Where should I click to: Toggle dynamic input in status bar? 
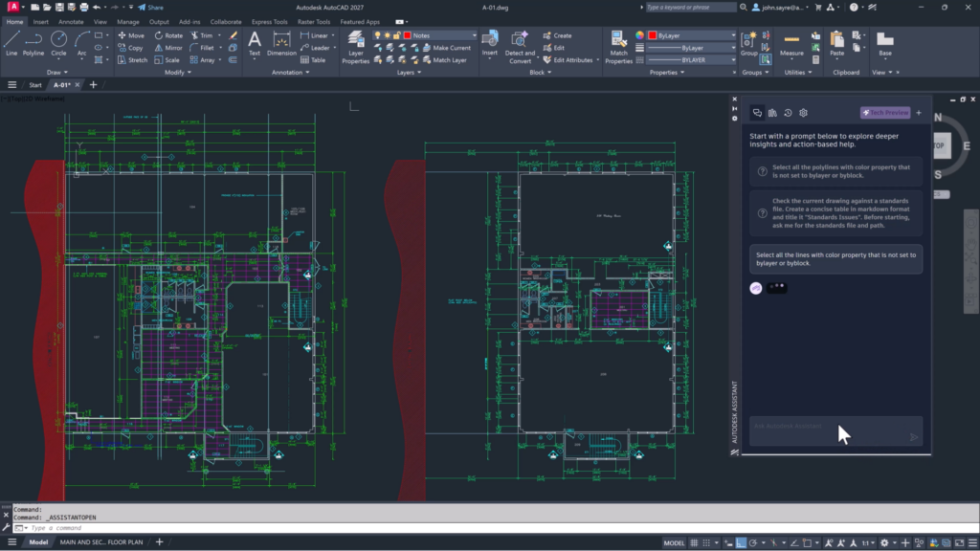coord(728,543)
